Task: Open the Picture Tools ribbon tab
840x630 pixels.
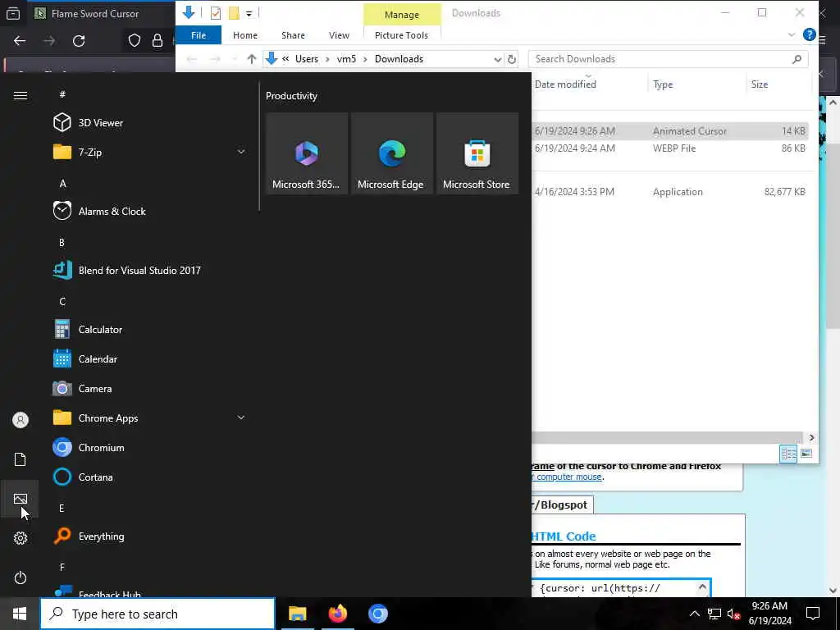Action: [401, 35]
